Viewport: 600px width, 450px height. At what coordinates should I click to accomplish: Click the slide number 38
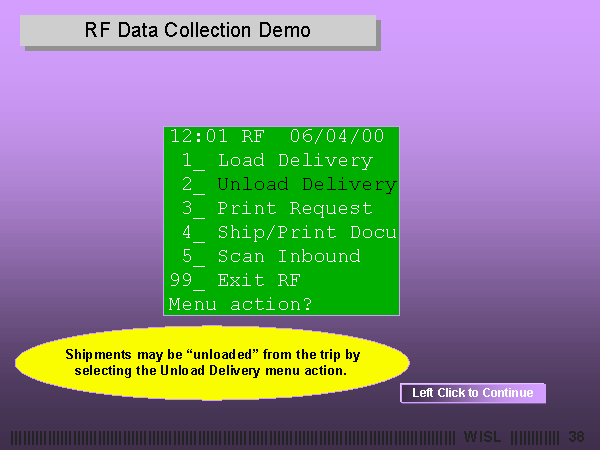click(x=576, y=437)
